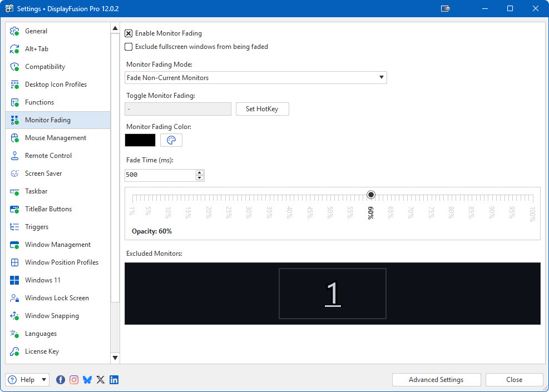Screen dimensions: 549x392
Task: Click the Bluesky butterfly icon
Action: pos(87,380)
